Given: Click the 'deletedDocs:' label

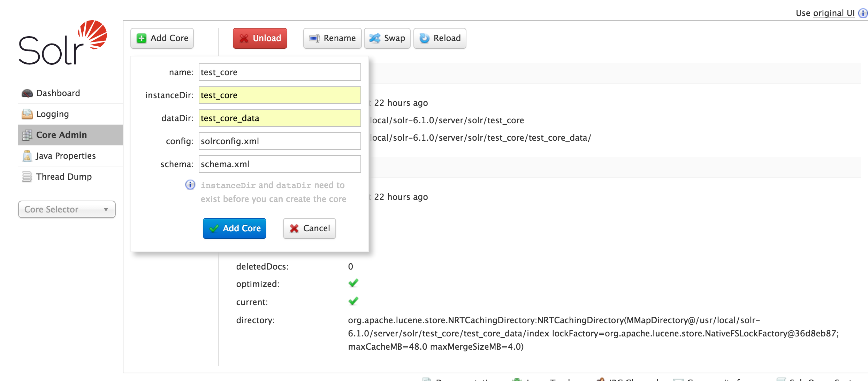Looking at the screenshot, I should 262,266.
